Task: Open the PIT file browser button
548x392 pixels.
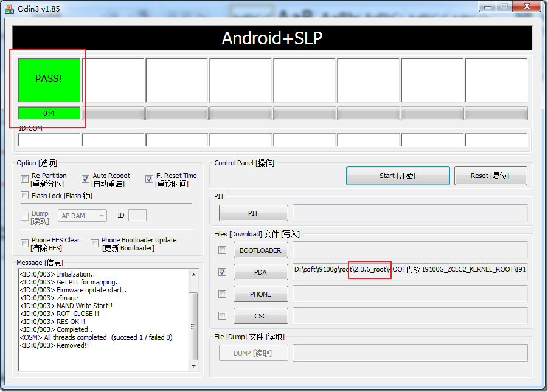Action: (254, 213)
